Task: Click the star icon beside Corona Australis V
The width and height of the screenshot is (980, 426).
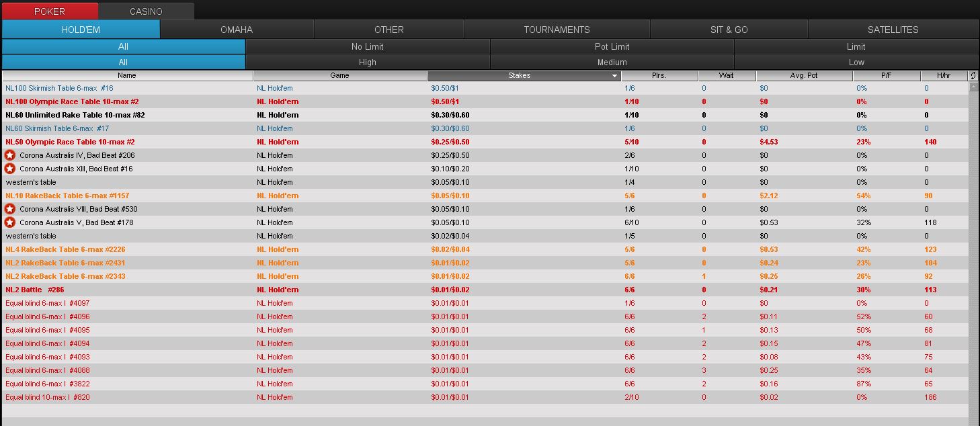Action: point(10,222)
